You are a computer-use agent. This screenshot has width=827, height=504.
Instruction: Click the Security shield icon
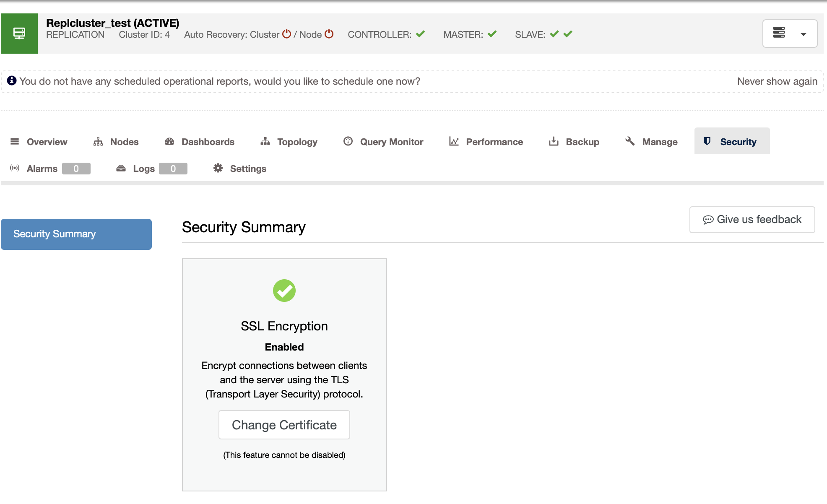point(707,141)
